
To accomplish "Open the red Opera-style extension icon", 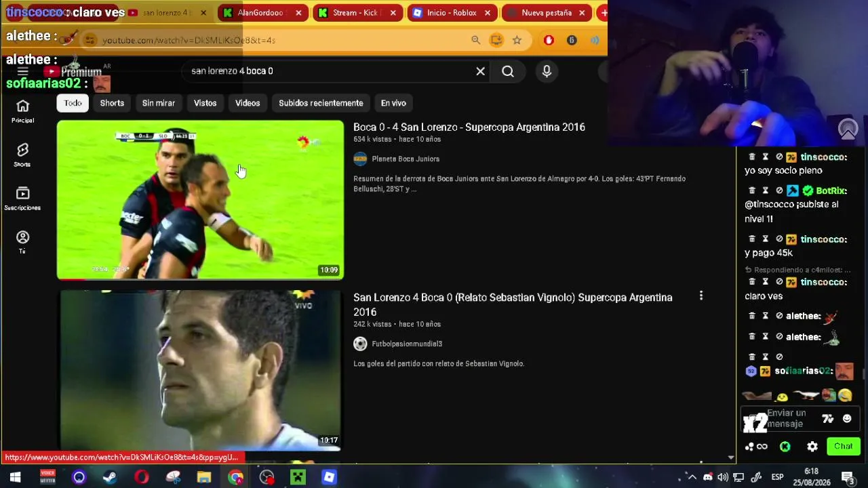I will click(549, 40).
